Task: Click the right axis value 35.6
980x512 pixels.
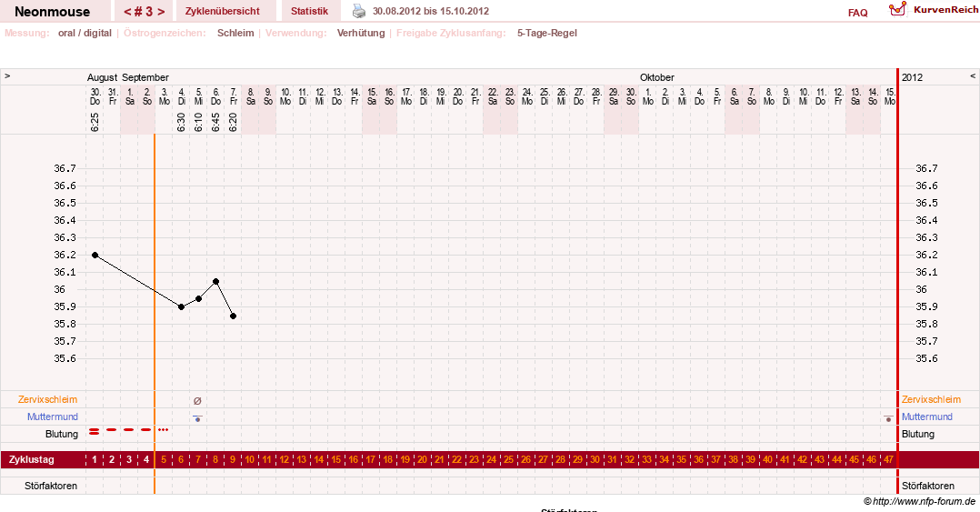Action: pyautogui.click(x=926, y=358)
